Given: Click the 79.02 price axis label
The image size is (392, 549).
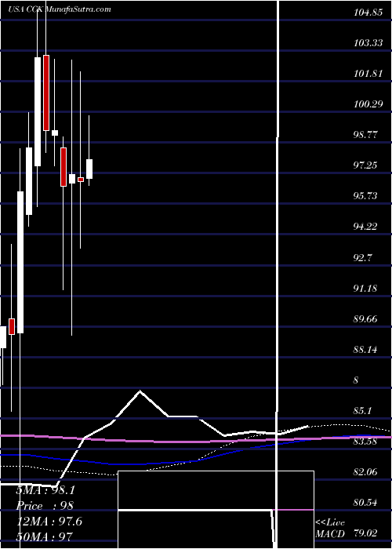Looking at the screenshot, I should [366, 533].
